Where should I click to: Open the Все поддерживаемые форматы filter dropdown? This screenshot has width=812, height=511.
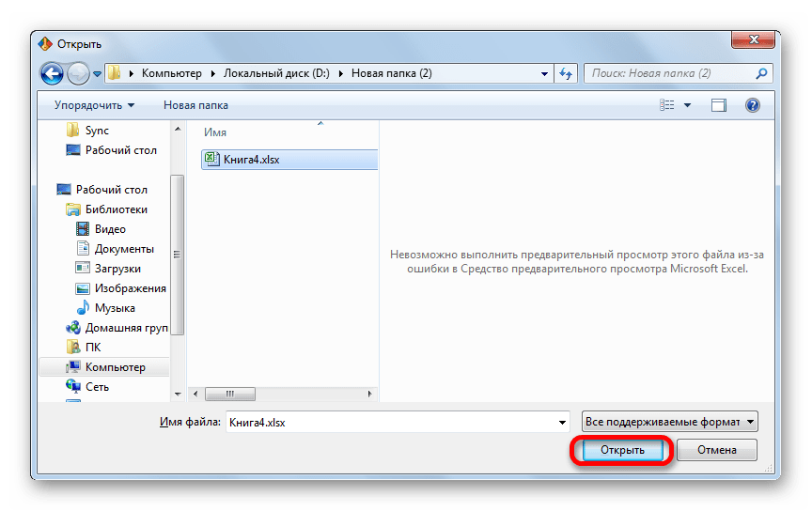669,422
